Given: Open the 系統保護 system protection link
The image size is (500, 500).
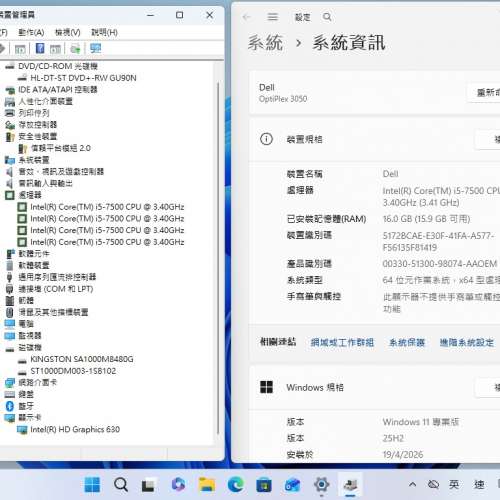Looking at the screenshot, I should 407,342.
